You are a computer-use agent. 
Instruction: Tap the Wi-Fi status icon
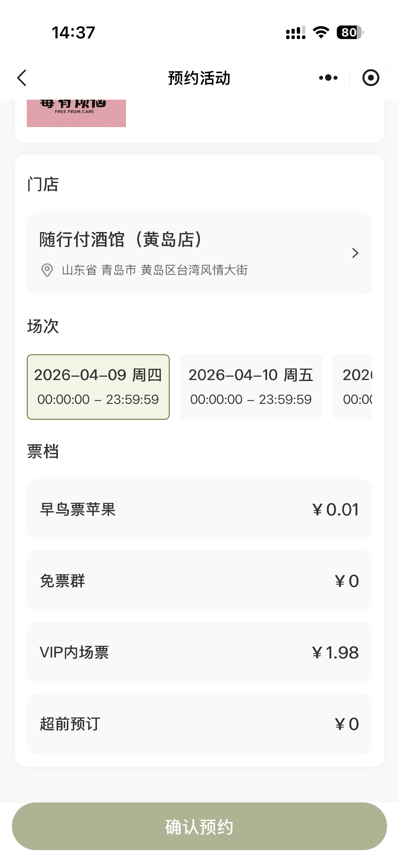tap(321, 32)
